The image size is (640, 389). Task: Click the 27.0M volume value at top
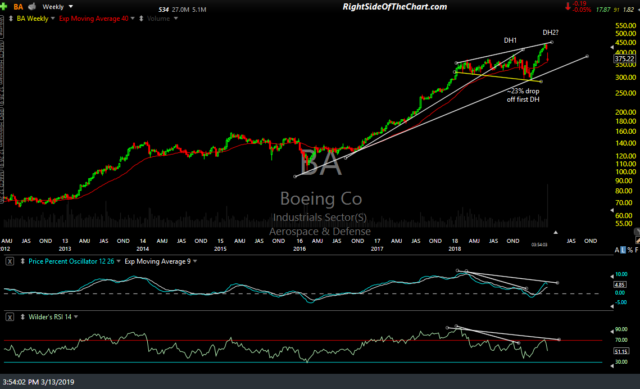pyautogui.click(x=180, y=9)
